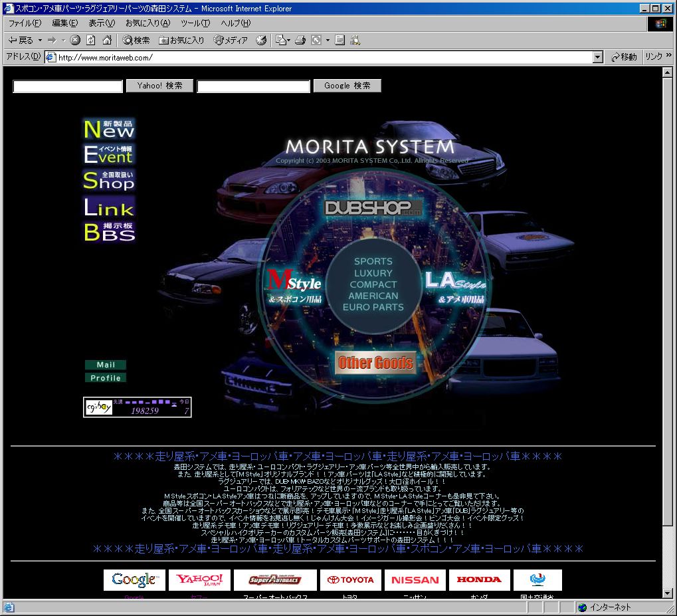Image resolution: width=677 pixels, height=616 pixels.
Task: Click the IE icon in the title bar
Action: pos(9,8)
